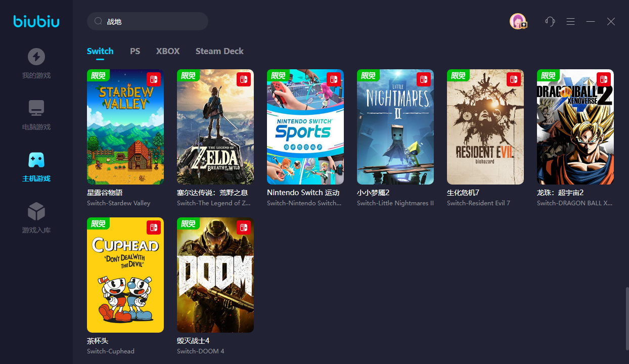Click Switch badge on Dragon Ball Xenoverse cover

point(604,79)
